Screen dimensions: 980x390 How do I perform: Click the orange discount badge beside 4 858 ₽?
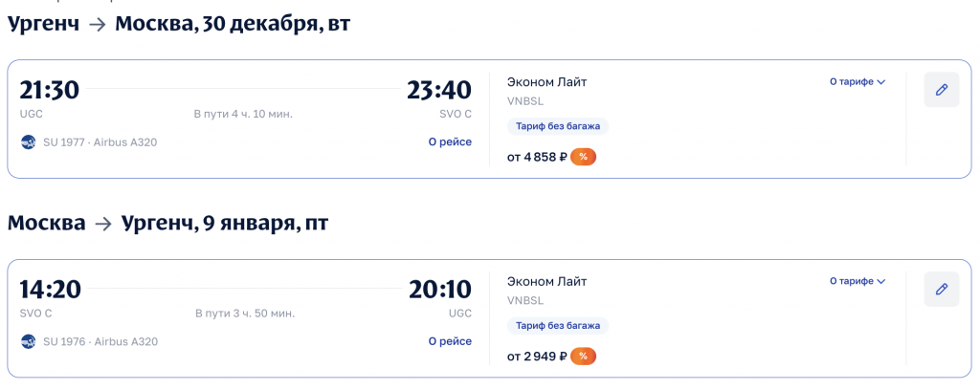583,157
